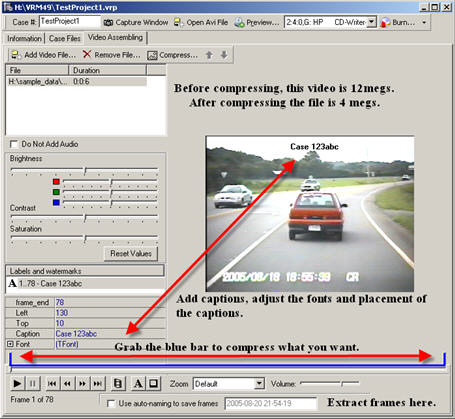Jump to last frame button
This screenshot has width=455, height=419.
pos(98,384)
